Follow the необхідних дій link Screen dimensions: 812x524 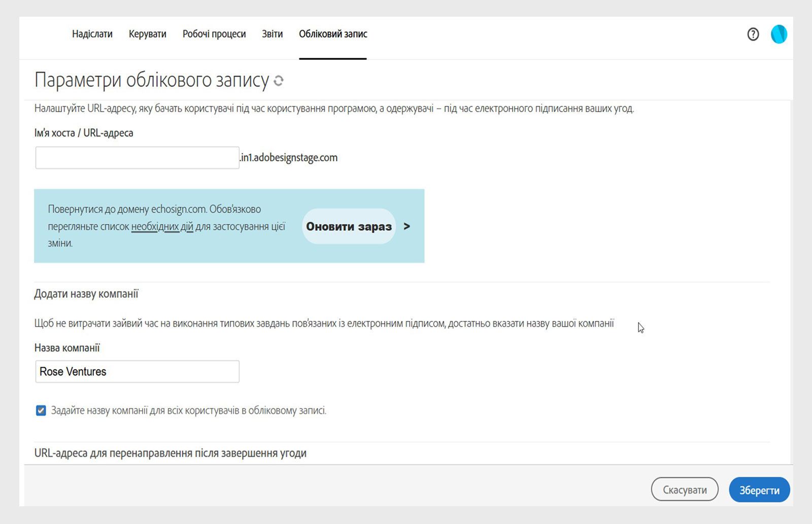point(162,227)
